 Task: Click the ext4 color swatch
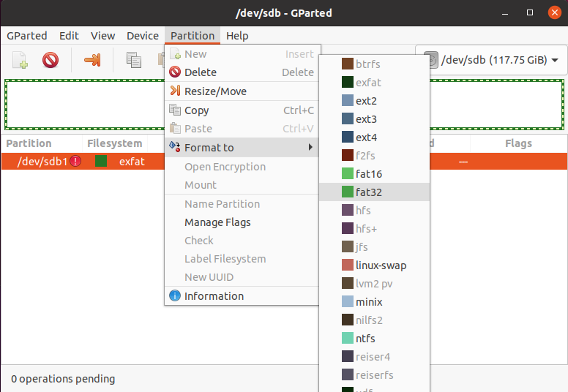click(x=348, y=137)
